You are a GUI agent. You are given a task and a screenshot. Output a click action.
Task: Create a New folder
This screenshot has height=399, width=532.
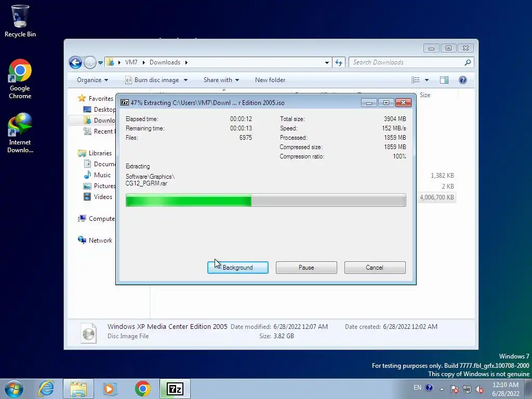pos(270,80)
